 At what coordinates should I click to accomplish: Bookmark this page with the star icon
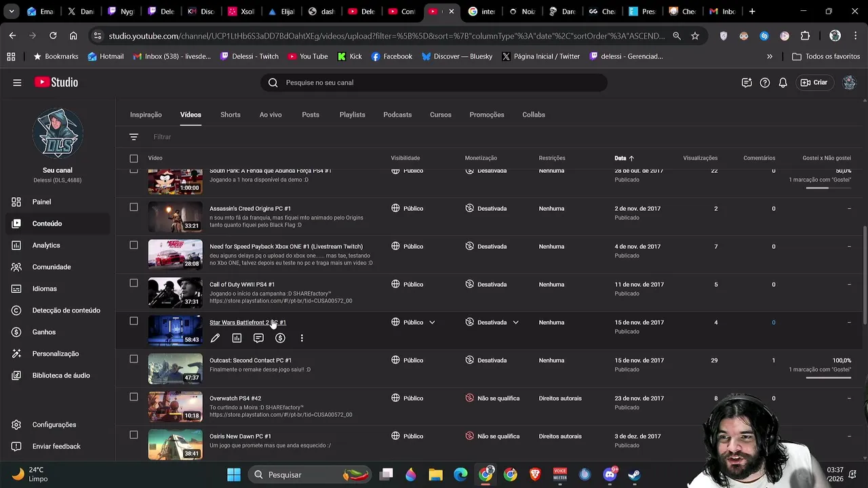coord(695,36)
